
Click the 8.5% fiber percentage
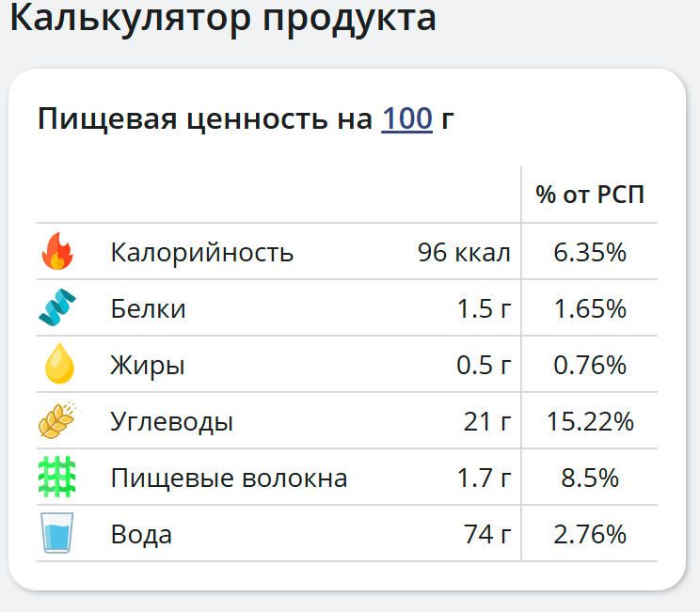[590, 478]
